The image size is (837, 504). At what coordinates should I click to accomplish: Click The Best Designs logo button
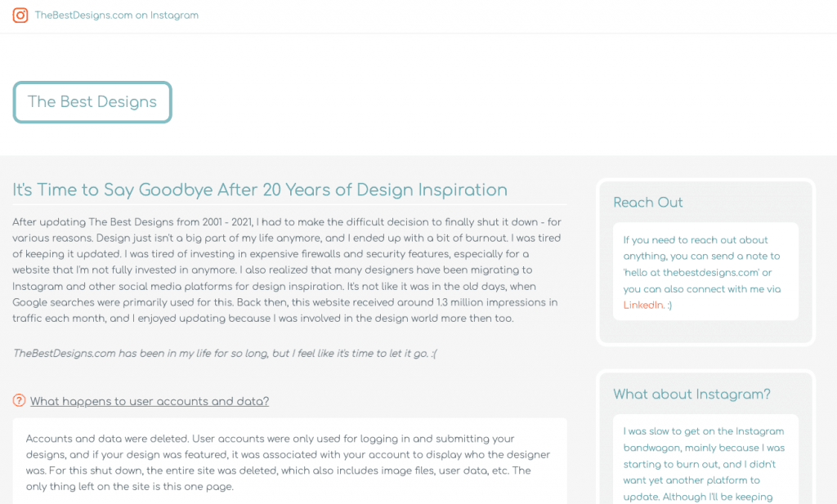tap(92, 102)
